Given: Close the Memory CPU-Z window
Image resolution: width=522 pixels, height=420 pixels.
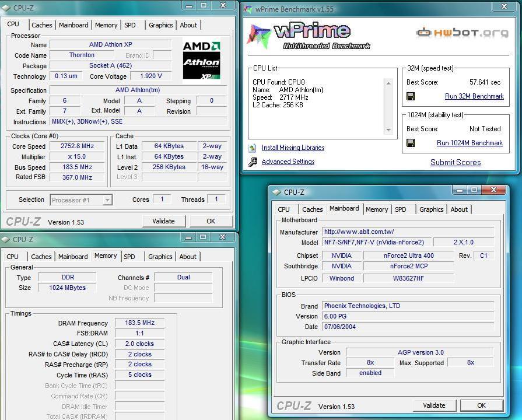Looking at the screenshot, I should coord(223,237).
